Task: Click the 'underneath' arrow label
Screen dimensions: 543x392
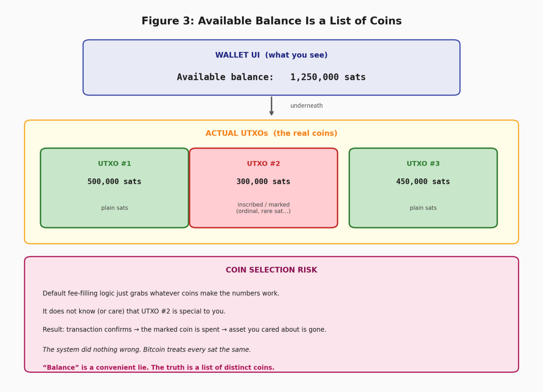Action: click(306, 106)
